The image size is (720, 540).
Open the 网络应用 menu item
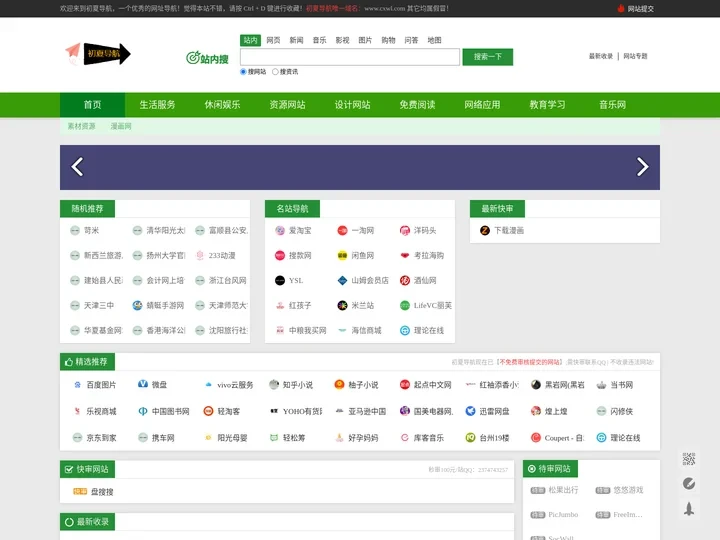click(482, 105)
